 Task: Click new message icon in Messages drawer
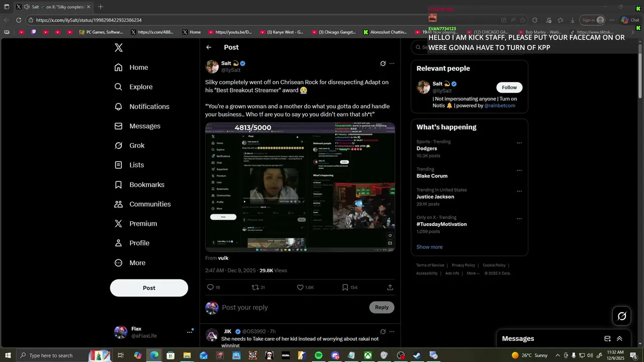tap(607, 339)
